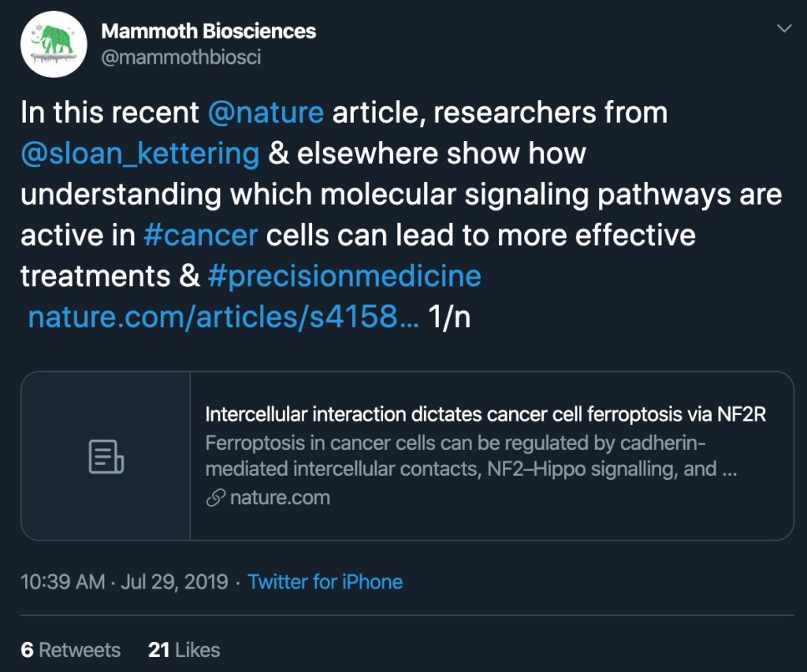
Task: Click the Mammoth Biosciences profile avatar
Action: 54,44
